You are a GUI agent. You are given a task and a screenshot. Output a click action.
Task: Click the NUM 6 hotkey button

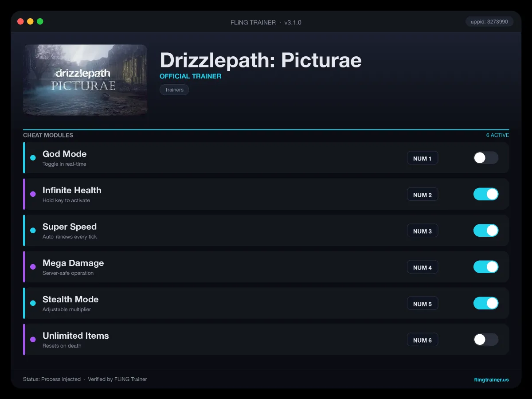422,340
